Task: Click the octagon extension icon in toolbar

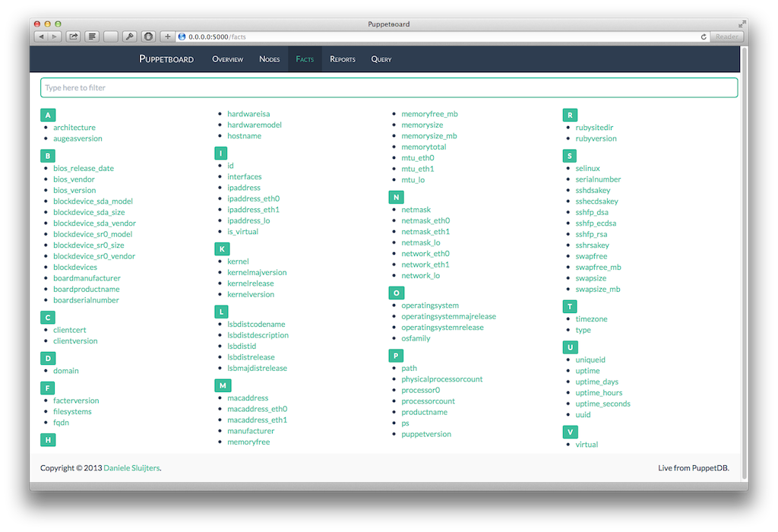Action: pos(148,36)
